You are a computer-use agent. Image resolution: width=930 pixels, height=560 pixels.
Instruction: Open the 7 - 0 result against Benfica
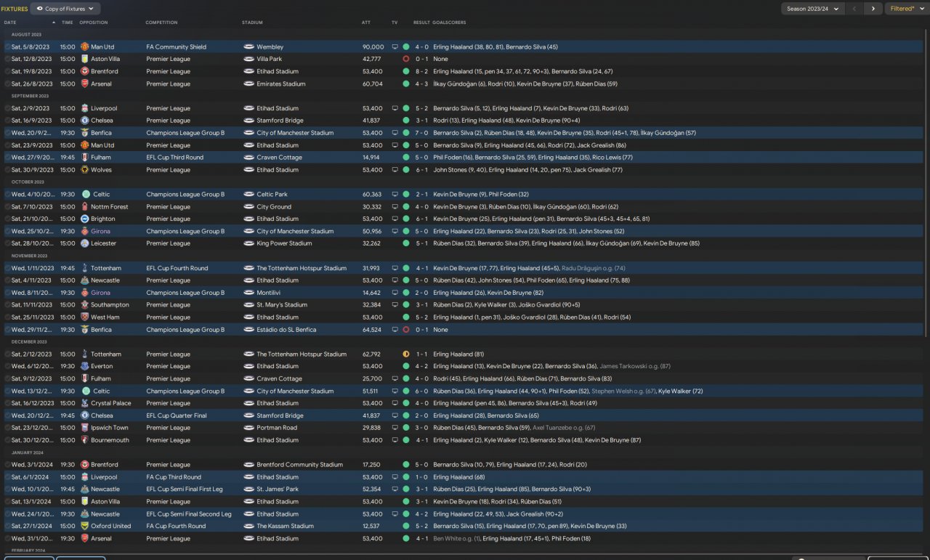point(421,133)
